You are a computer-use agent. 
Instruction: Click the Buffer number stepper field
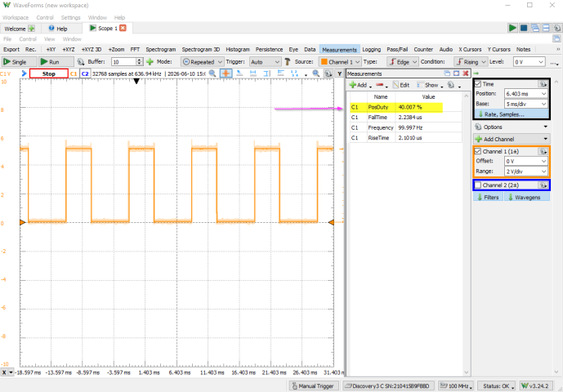tap(127, 62)
